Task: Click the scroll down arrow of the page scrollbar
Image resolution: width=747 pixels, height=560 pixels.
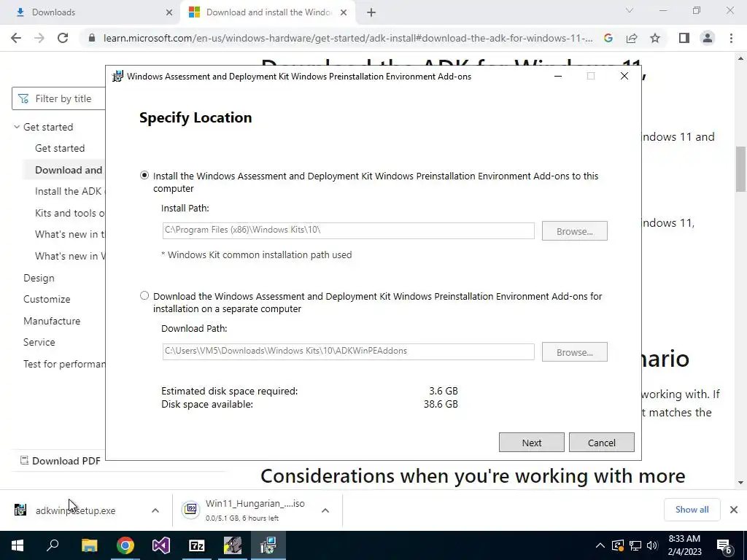Action: tap(740, 483)
